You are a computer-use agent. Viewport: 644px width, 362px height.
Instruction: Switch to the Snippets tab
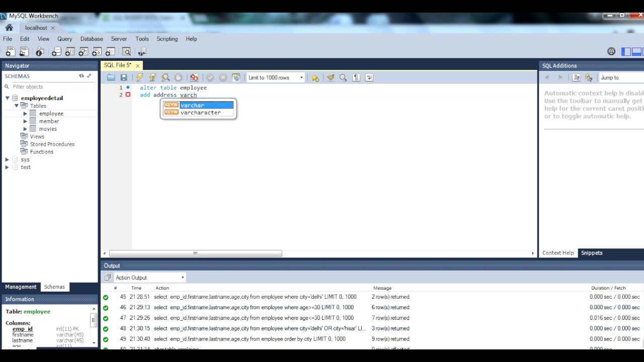[x=592, y=253]
